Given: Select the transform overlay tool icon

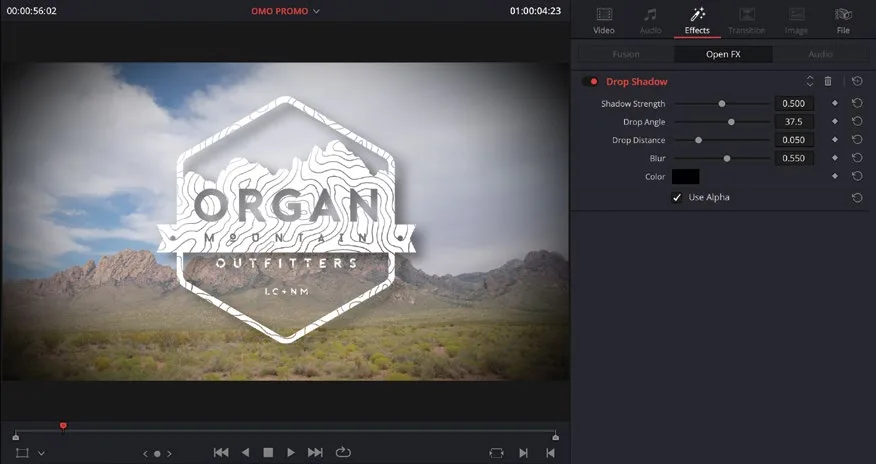Looking at the screenshot, I should click(22, 453).
